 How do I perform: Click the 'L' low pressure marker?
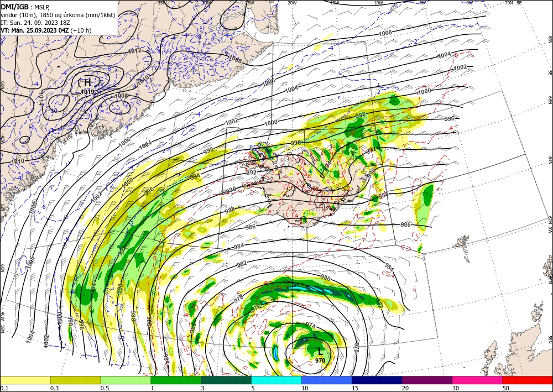coord(320,352)
